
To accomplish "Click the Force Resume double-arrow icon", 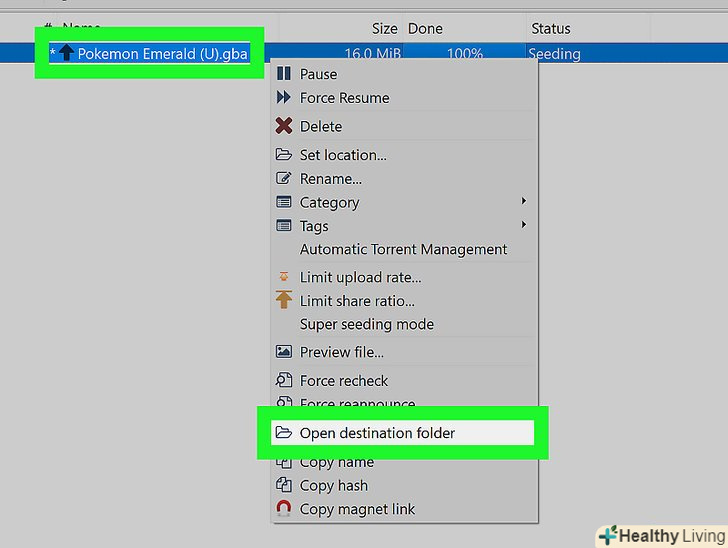I will pyautogui.click(x=284, y=98).
